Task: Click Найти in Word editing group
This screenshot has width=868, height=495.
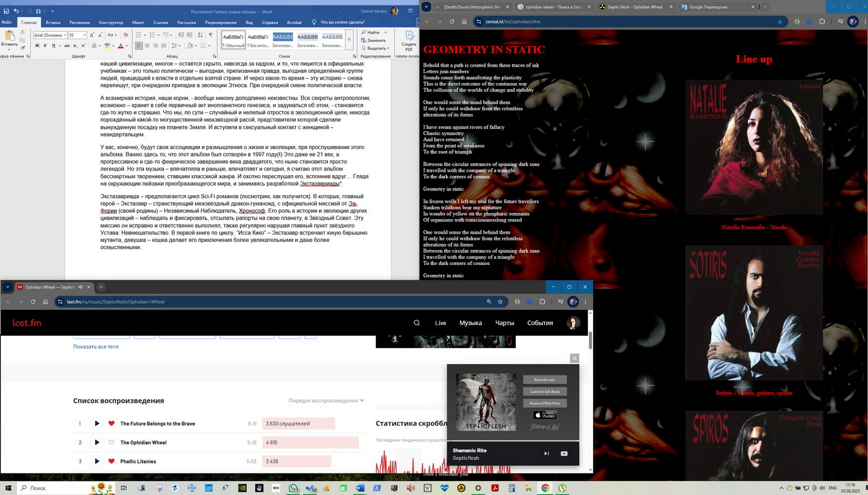Action: coord(370,32)
